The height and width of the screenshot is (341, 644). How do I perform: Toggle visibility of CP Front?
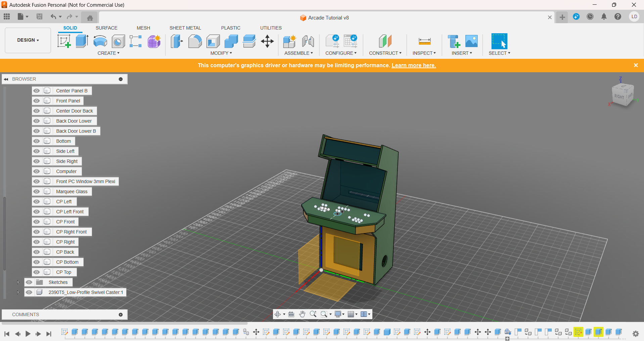[x=37, y=222]
